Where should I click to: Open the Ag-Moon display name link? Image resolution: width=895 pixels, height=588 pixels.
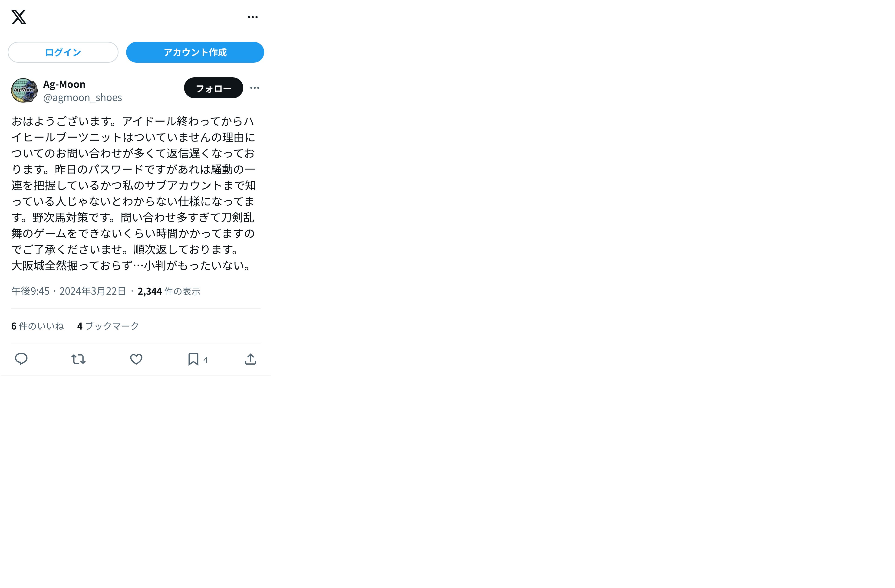pos(64,84)
